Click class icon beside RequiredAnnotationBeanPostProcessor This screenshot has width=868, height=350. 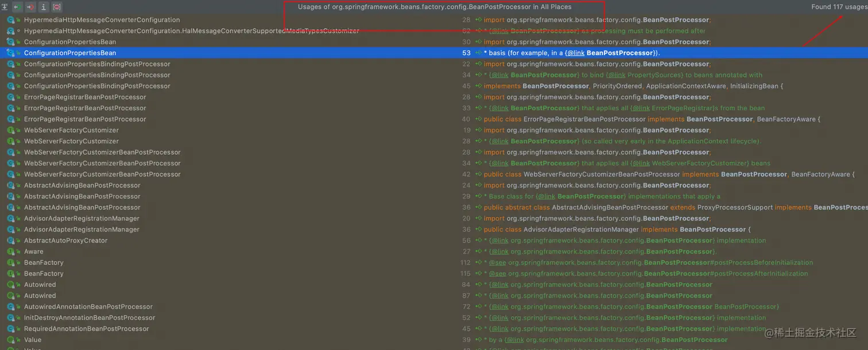pyautogui.click(x=10, y=329)
